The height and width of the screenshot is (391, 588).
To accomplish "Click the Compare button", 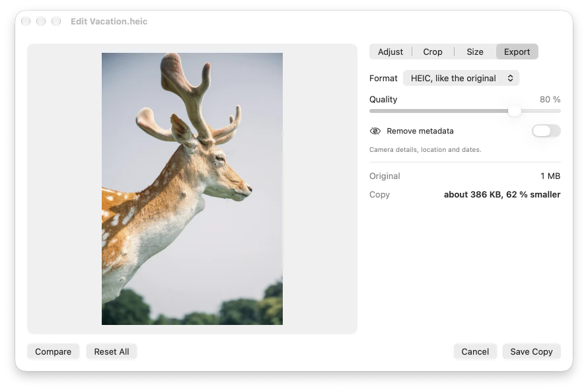I will [53, 351].
